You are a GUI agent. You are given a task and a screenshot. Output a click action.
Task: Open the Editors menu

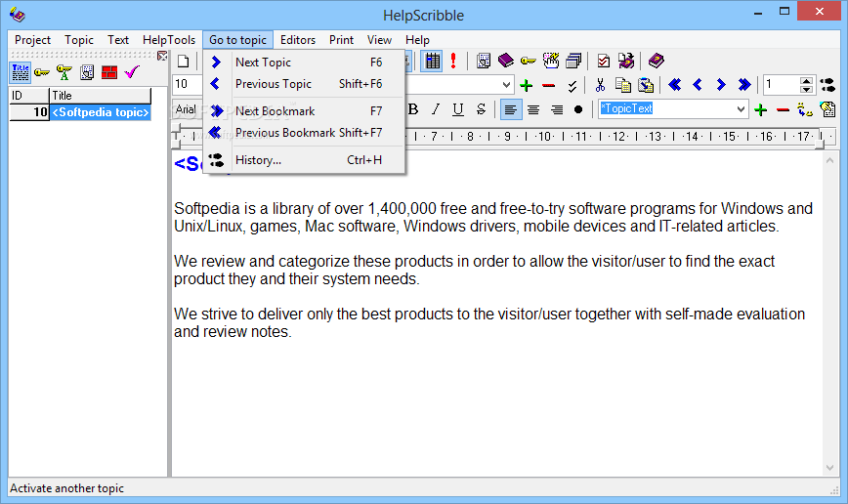pyautogui.click(x=297, y=40)
